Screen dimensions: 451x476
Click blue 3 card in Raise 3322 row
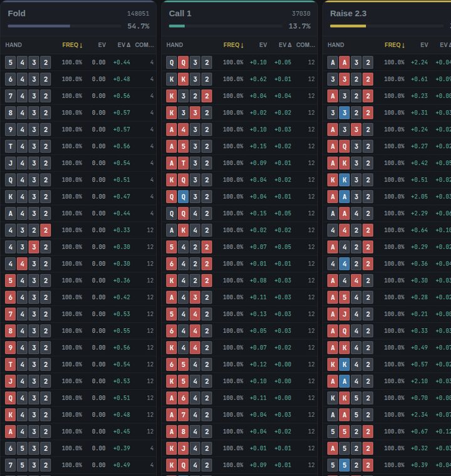(345, 113)
